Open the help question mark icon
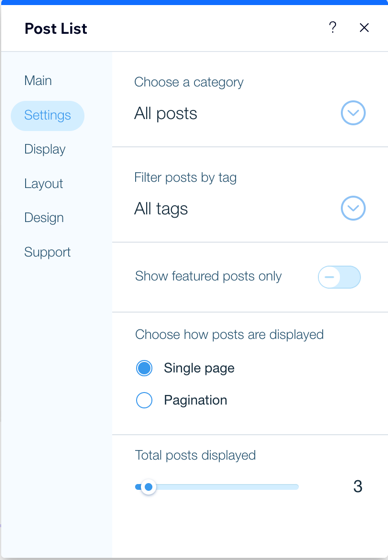 (x=332, y=28)
